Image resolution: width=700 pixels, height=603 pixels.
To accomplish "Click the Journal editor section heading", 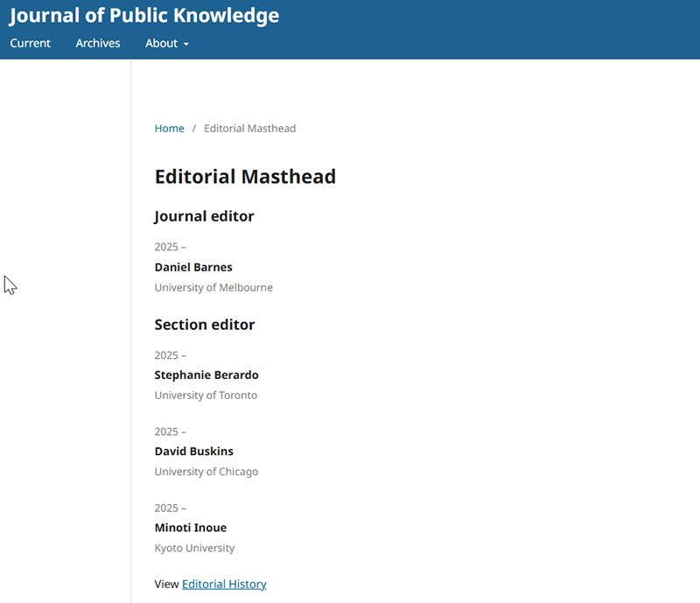I will (x=204, y=217).
